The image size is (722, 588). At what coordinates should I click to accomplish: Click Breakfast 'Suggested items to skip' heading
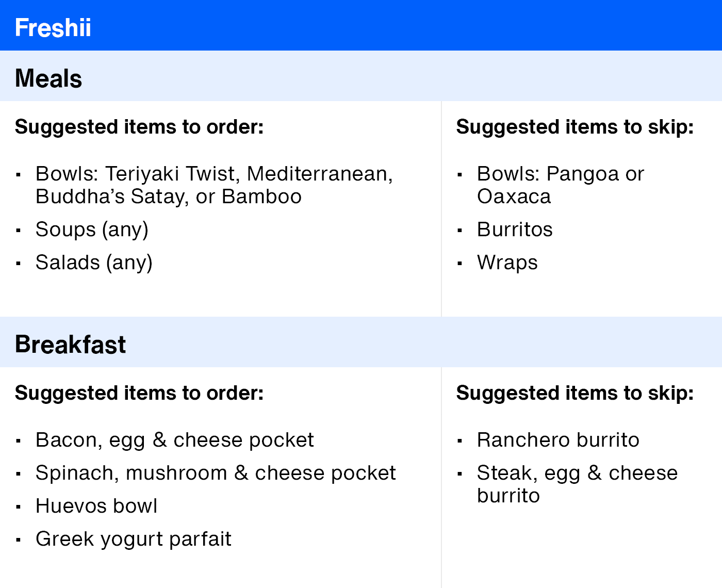tap(575, 393)
